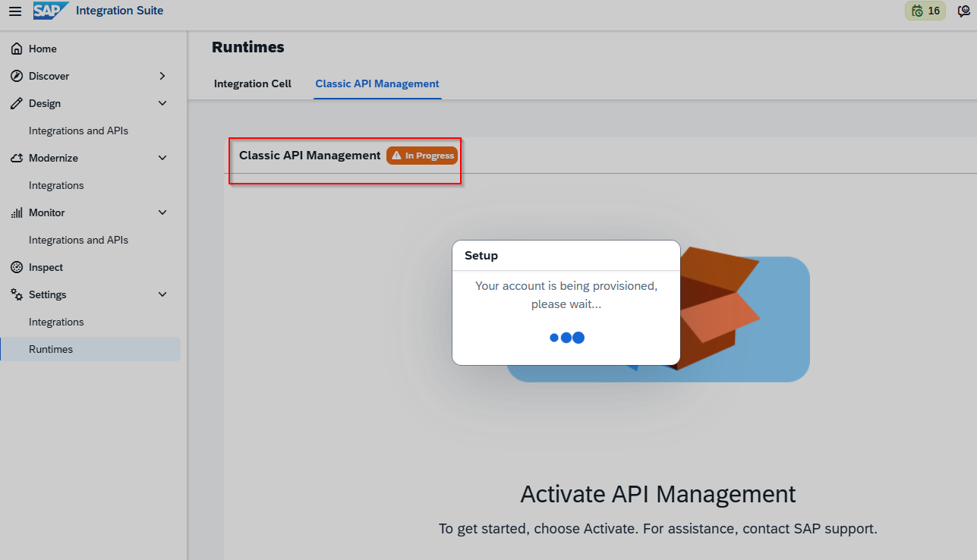Click the Runtimes page heading
The width and height of the screenshot is (977, 560).
pos(248,47)
